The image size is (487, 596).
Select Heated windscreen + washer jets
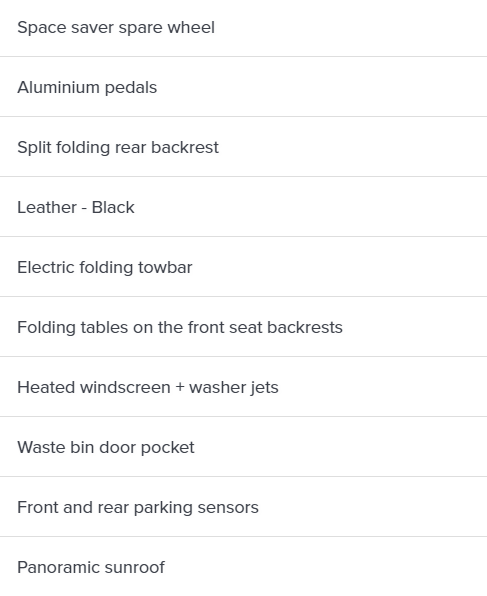pyautogui.click(x=243, y=387)
